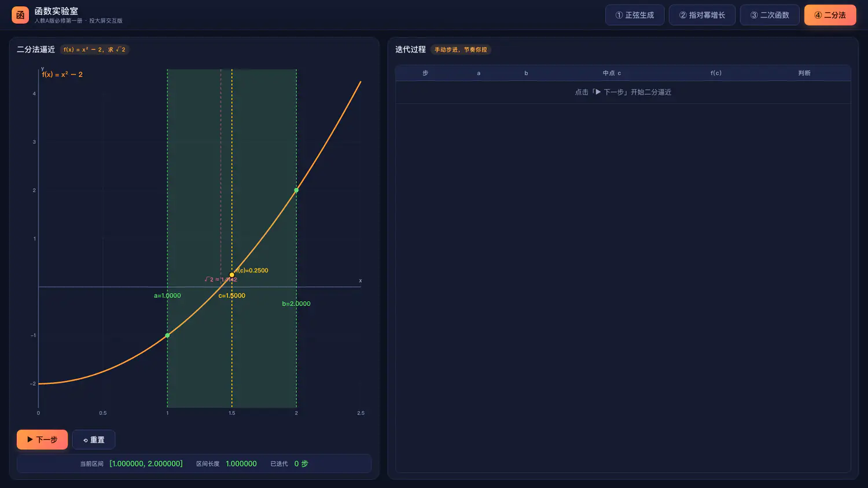
Task: Click the 重置 reset button
Action: [x=94, y=439]
